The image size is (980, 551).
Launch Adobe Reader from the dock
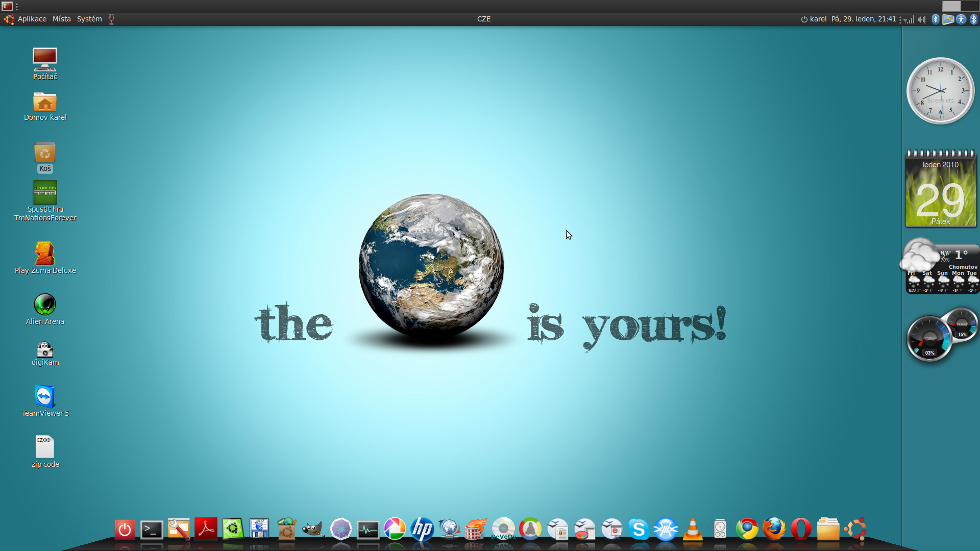(206, 529)
